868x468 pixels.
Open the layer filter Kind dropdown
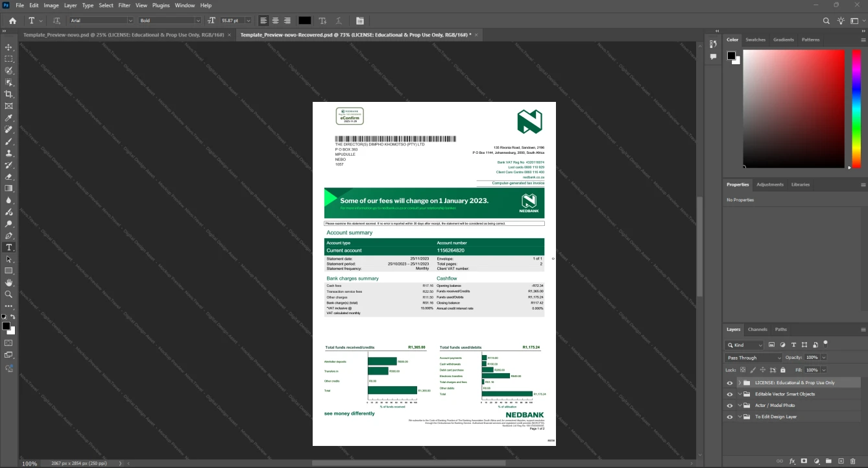pos(745,345)
